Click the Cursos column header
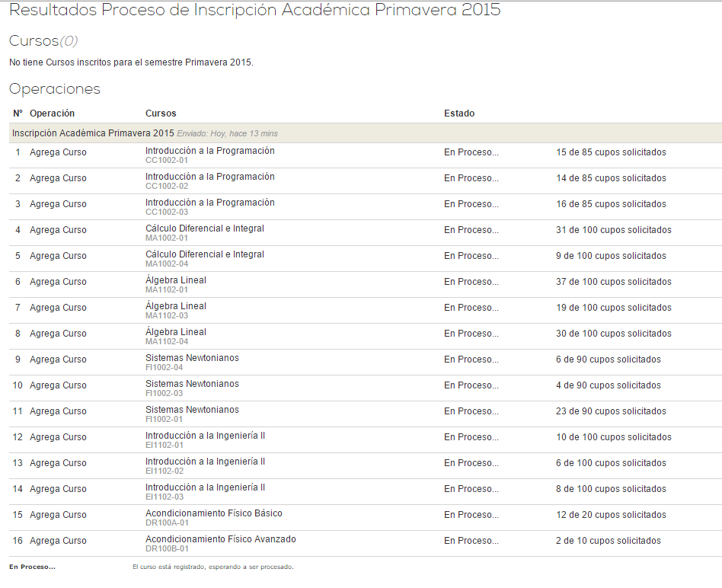The height and width of the screenshot is (588, 722). [161, 113]
